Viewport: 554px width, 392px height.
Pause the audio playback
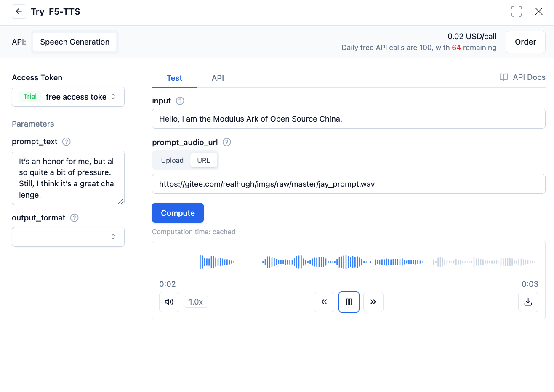click(349, 302)
